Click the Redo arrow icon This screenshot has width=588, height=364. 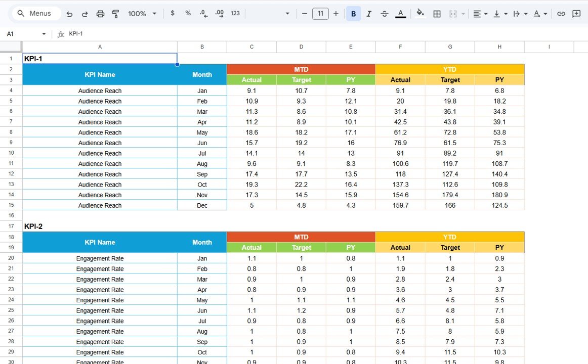pyautogui.click(x=85, y=14)
